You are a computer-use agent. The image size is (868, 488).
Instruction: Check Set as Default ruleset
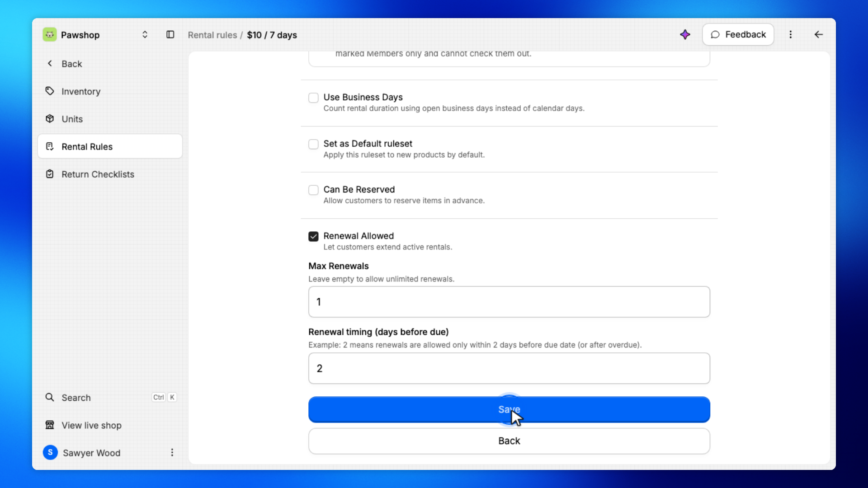pyautogui.click(x=313, y=144)
